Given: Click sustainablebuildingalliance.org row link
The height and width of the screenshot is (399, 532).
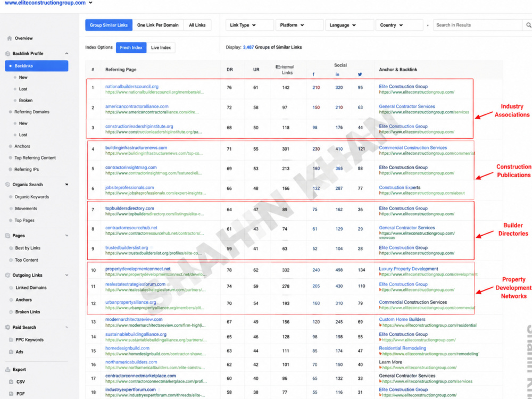Looking at the screenshot, I should coord(136,334).
